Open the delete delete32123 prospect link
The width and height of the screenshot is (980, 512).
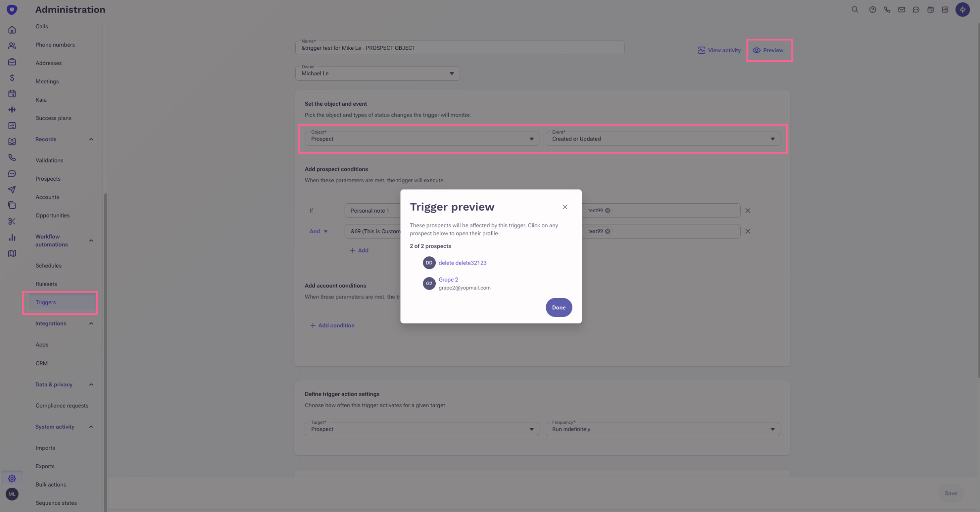pyautogui.click(x=462, y=263)
